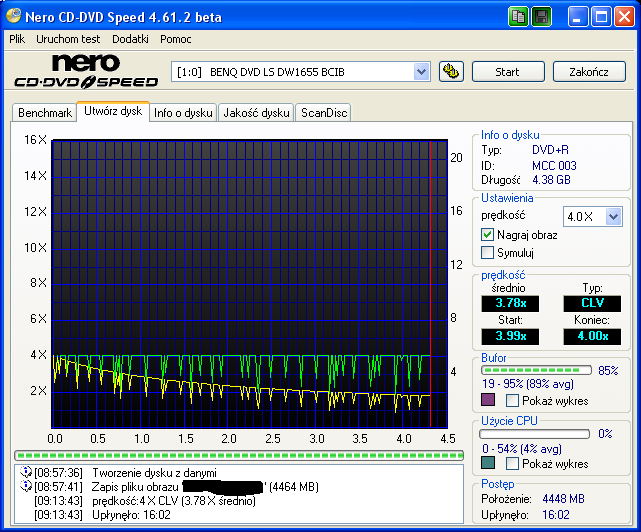Viewport: 641px width, 532px height.
Task: Enable Pokaż wykres for Użycie CPU
Action: click(x=512, y=464)
